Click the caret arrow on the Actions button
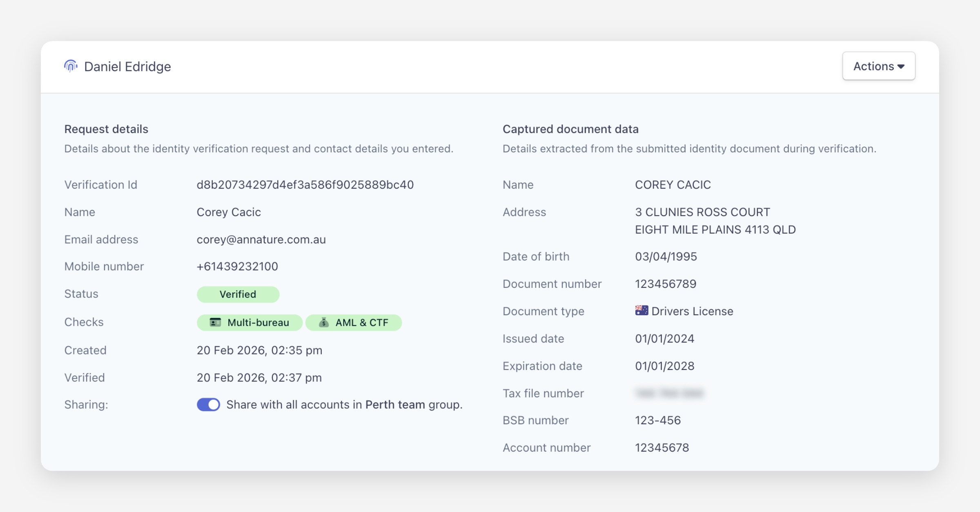 (901, 67)
